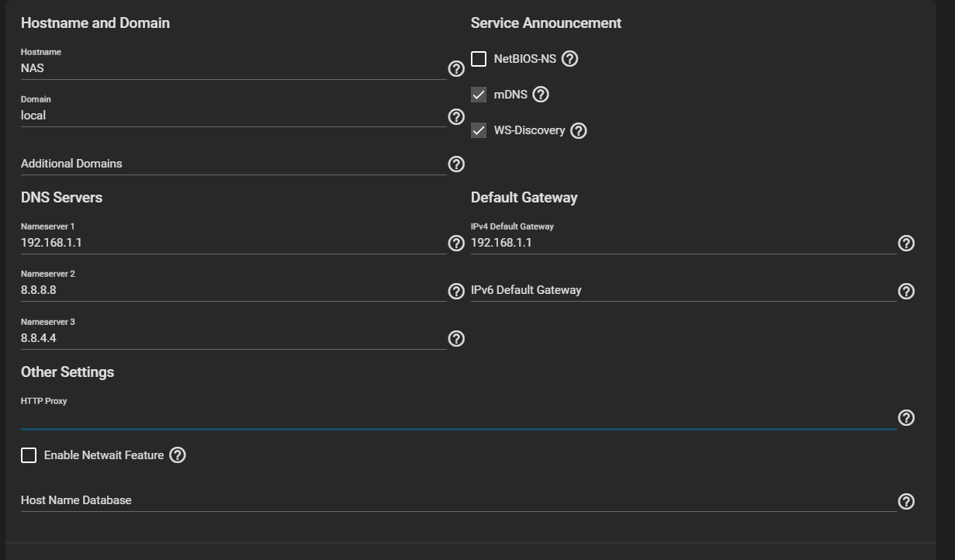Screen dimensions: 955x560
Task: Open Nameserver 1 help tooltip icon
Action: (457, 244)
